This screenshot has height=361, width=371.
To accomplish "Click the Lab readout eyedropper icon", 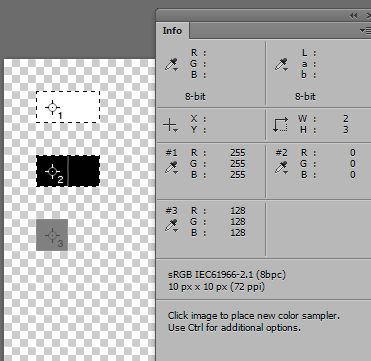I will pyautogui.click(x=282, y=64).
